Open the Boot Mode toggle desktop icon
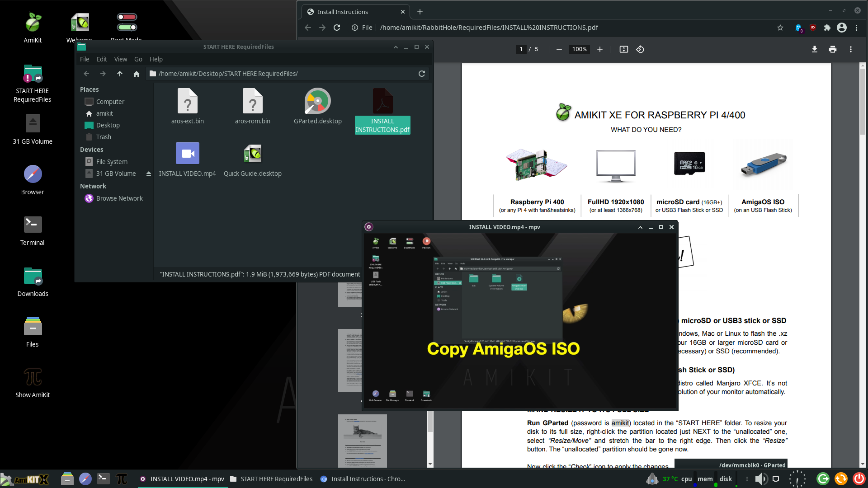The height and width of the screenshot is (488, 868). [127, 23]
